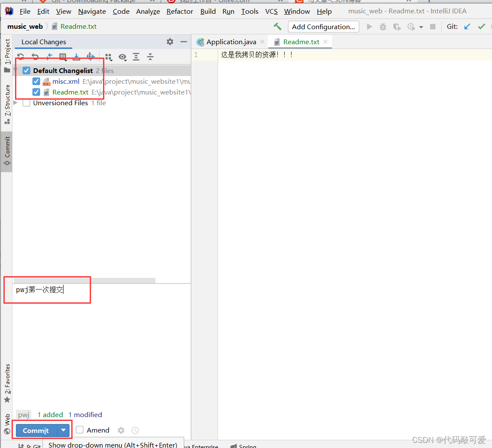Open commit message history clock icon
Viewport: 492px width, 448px height.
(x=135, y=430)
